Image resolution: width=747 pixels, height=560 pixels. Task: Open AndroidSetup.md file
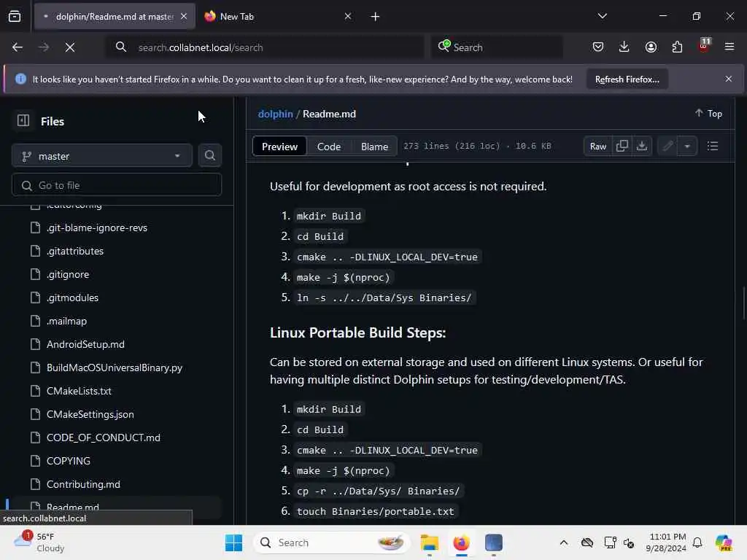(x=85, y=344)
